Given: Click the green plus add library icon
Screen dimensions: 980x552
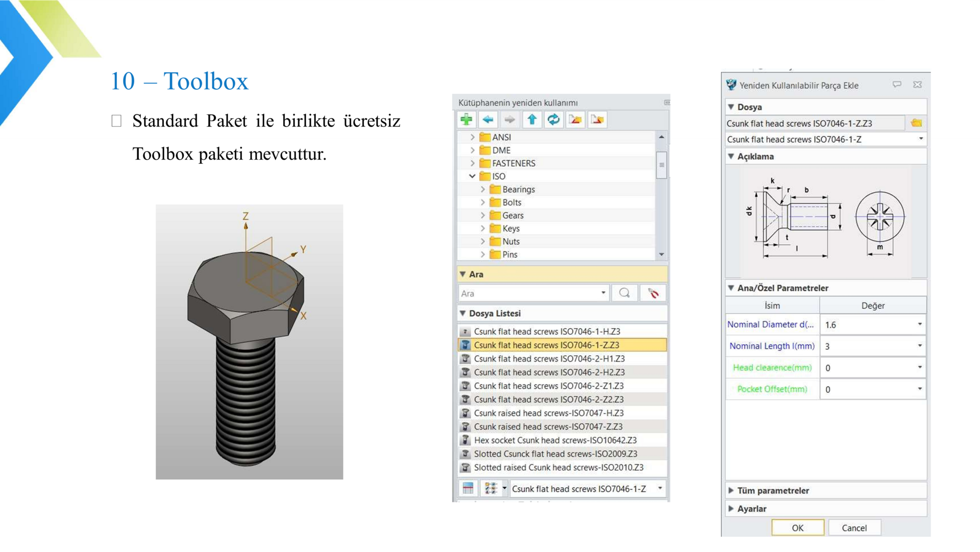Looking at the screenshot, I should (x=466, y=119).
